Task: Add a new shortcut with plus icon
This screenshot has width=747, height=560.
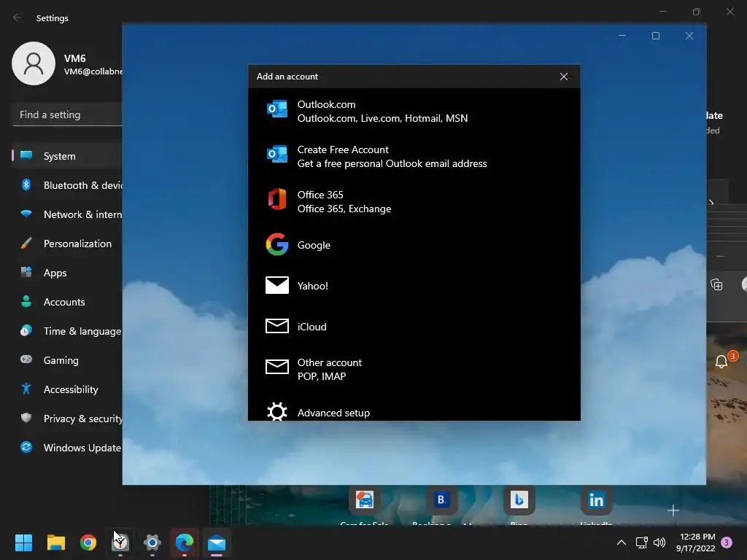Action: click(x=673, y=511)
